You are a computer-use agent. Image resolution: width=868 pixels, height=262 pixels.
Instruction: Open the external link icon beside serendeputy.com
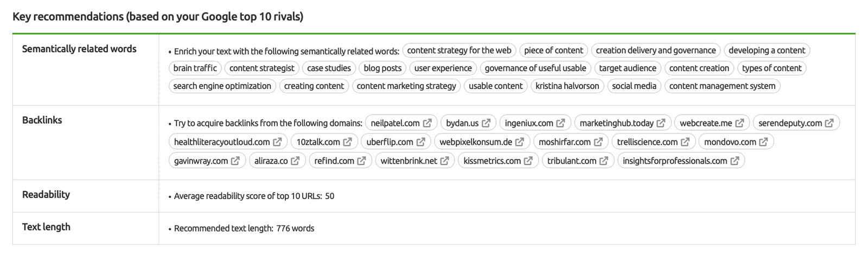tap(829, 123)
